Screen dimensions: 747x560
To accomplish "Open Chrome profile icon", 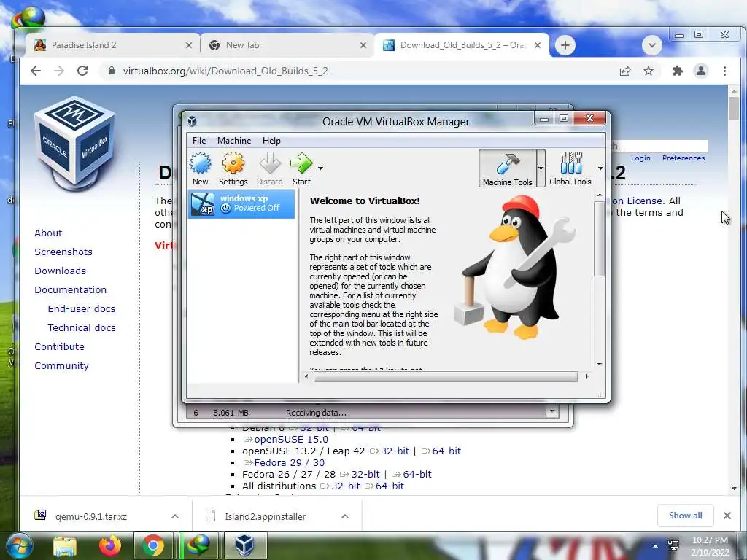I will tap(701, 71).
